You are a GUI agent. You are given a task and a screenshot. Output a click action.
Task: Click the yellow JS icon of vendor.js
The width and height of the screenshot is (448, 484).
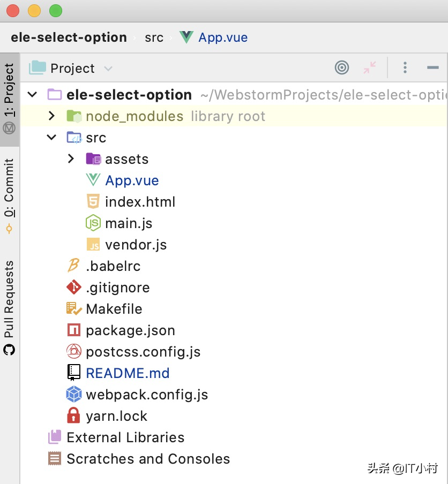point(93,245)
